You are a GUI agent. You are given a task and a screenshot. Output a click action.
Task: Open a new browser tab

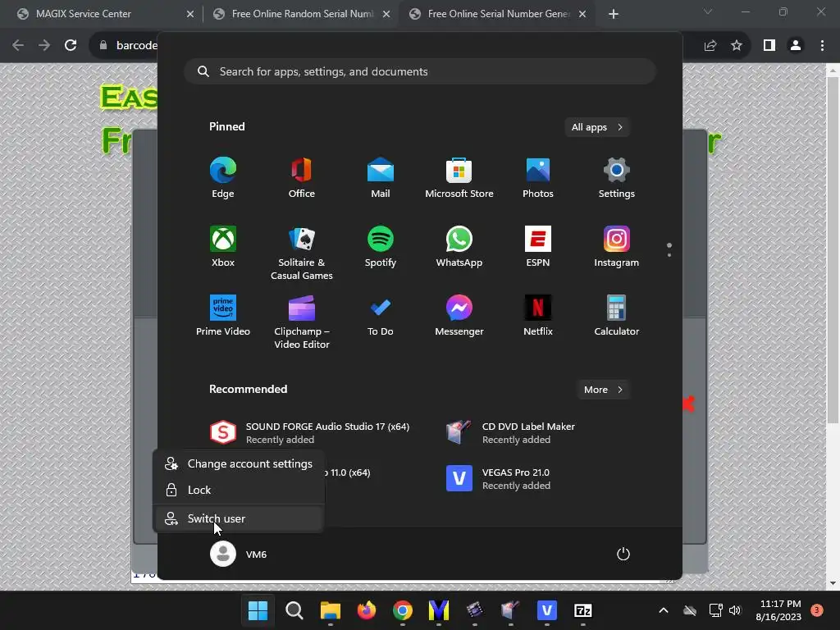pos(614,14)
